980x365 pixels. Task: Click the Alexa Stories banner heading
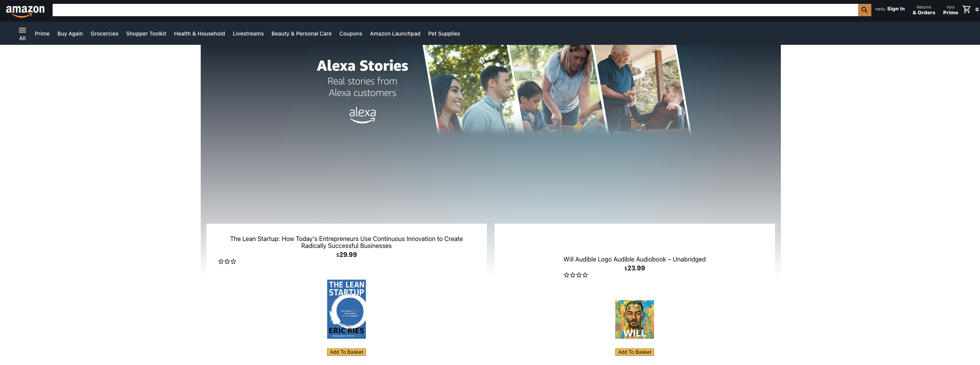tap(362, 66)
